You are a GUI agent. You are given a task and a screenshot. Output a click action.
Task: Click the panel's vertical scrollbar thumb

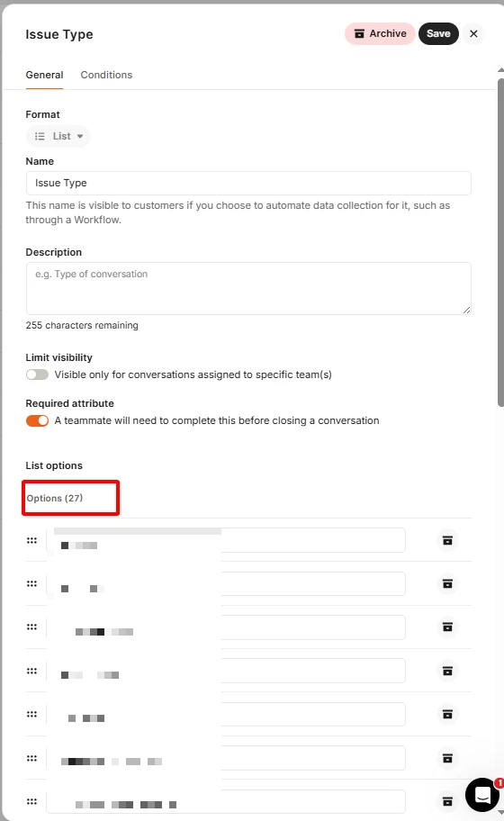tap(500, 242)
